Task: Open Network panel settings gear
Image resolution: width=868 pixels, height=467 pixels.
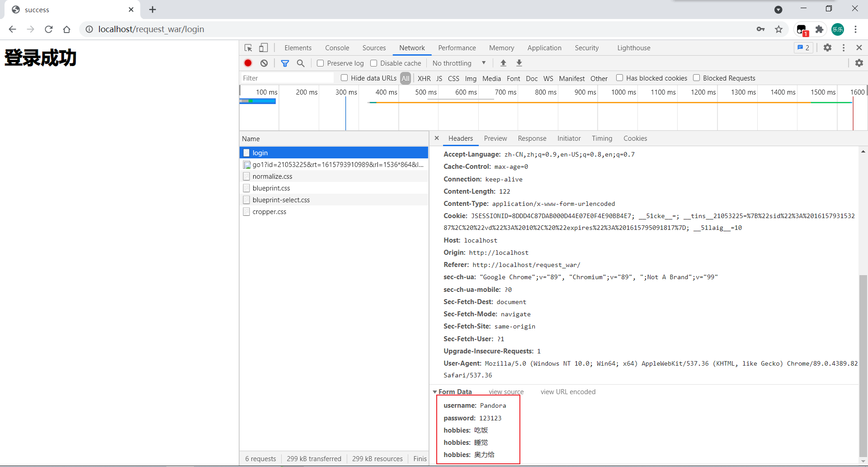Action: [x=859, y=63]
